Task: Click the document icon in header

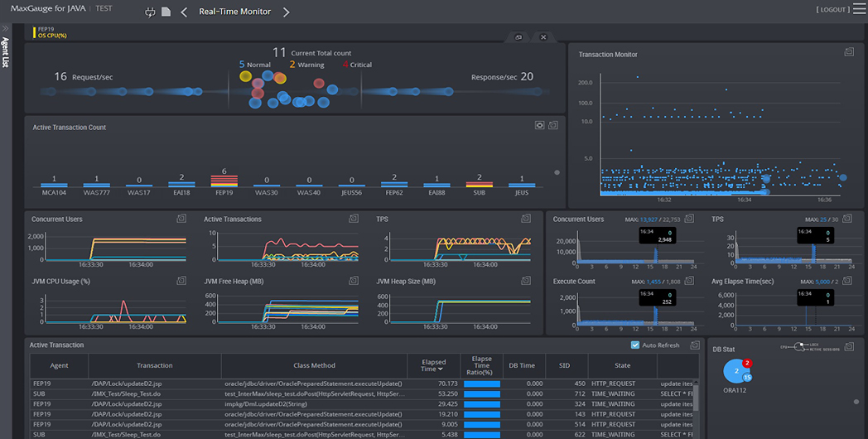Action: (x=166, y=12)
